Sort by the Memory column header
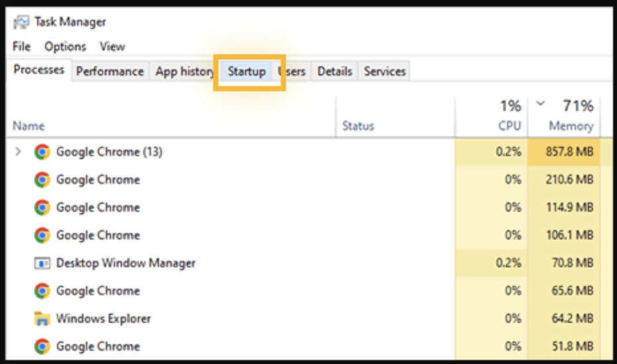This screenshot has width=617, height=364. click(x=564, y=117)
